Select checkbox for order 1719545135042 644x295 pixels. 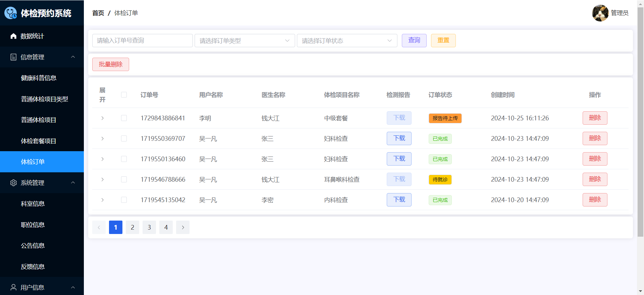point(124,200)
